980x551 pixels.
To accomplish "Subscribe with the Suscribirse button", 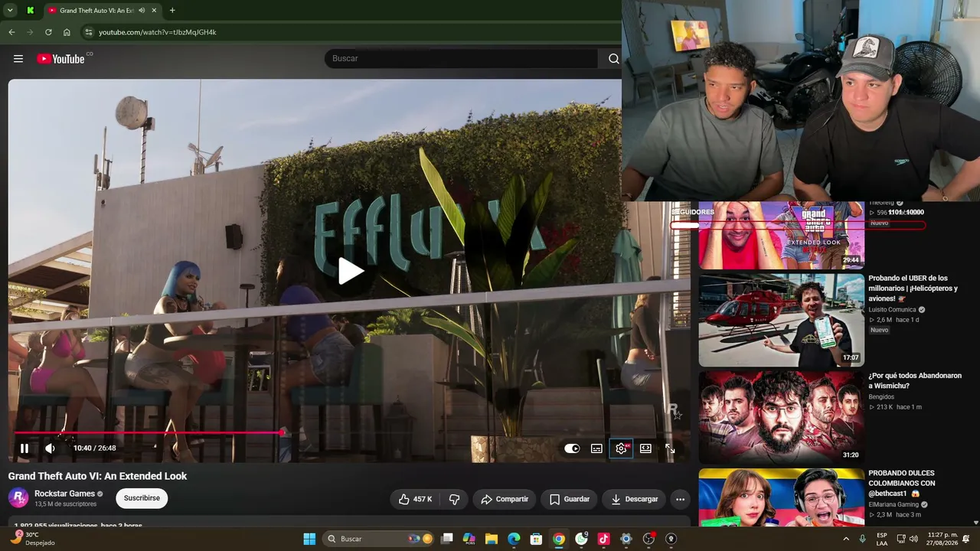I will (142, 498).
